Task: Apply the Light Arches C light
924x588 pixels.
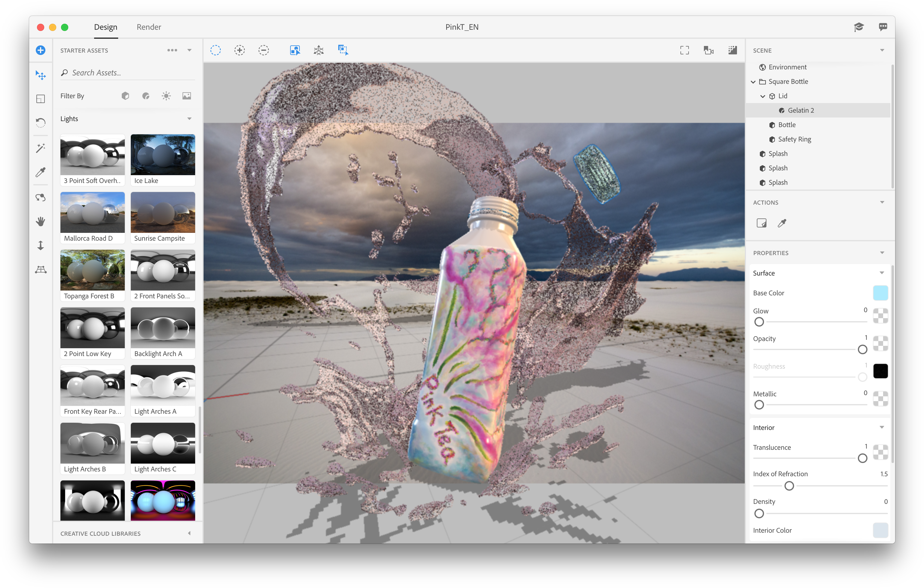Action: coord(163,449)
